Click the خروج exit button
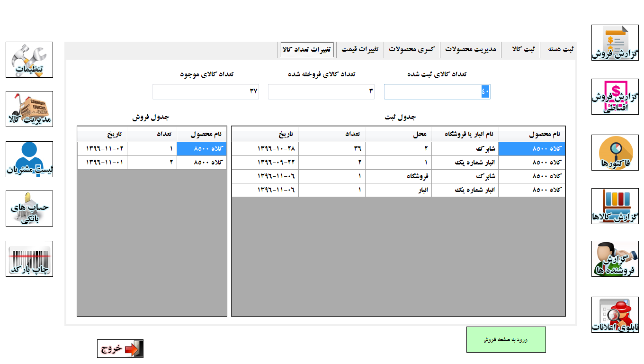Image resolution: width=644 pixels, height=364 pixels. [120, 349]
